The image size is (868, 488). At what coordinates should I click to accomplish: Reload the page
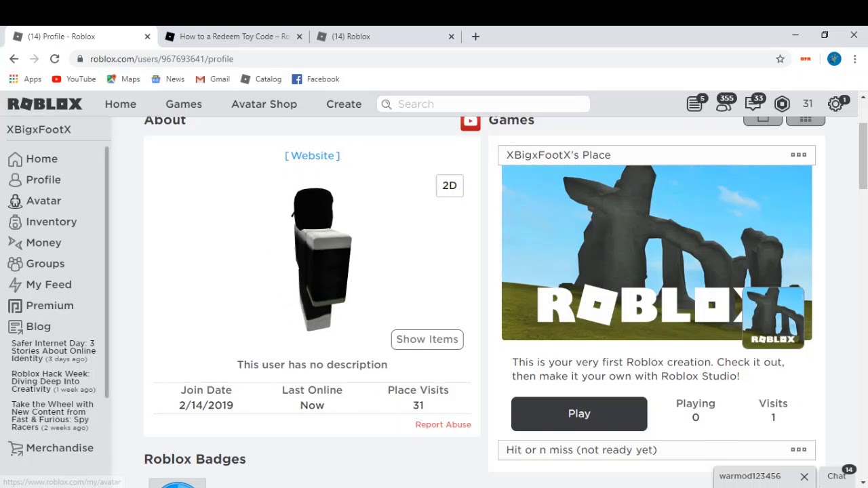[54, 59]
